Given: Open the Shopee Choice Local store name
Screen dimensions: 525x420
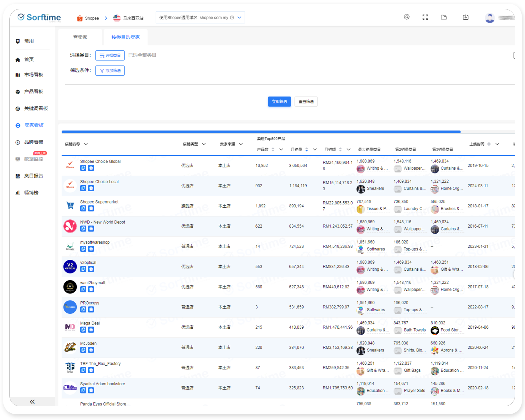Looking at the screenshot, I should (99, 182).
